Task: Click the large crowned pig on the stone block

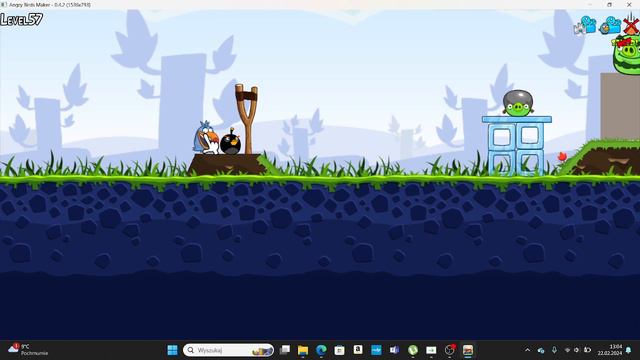Action: coord(627,55)
